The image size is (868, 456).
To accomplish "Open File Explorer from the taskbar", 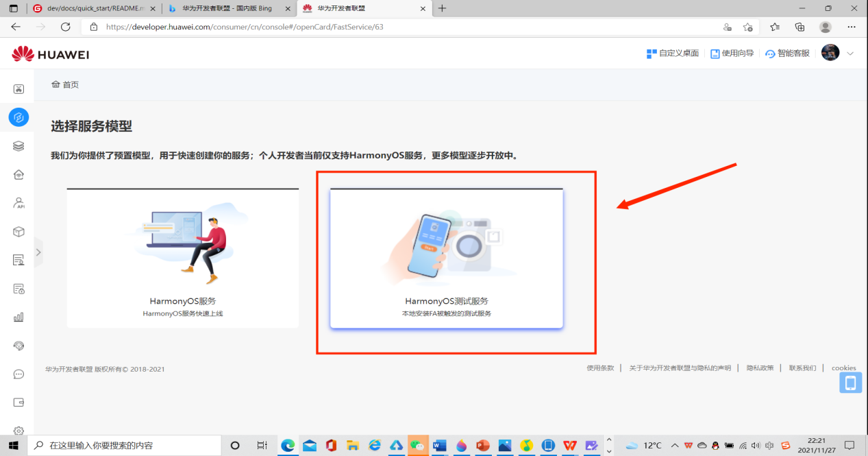I will tap(353, 445).
